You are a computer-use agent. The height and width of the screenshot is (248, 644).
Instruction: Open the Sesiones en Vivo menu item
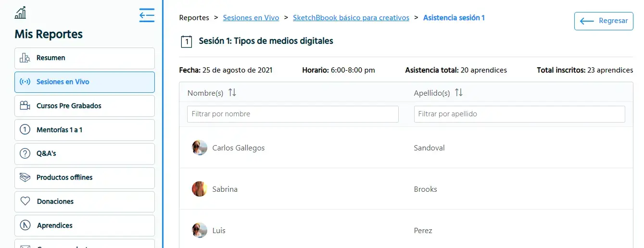point(85,82)
